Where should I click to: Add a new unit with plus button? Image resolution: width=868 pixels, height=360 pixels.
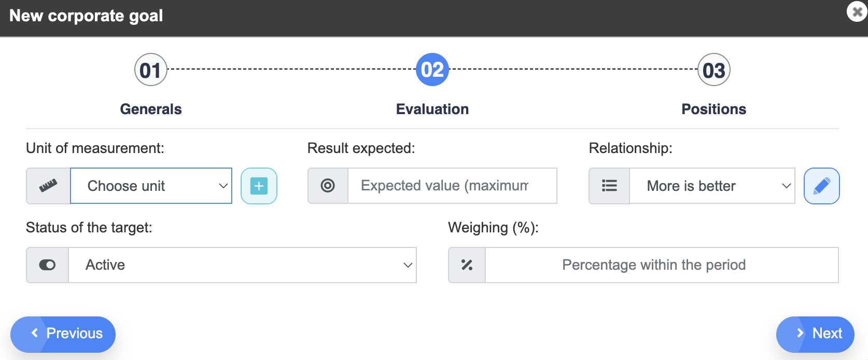[259, 186]
